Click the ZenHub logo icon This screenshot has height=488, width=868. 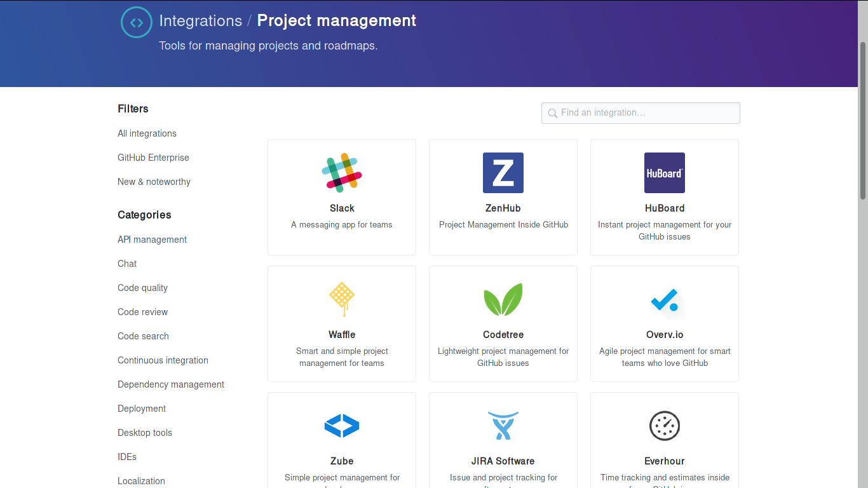[503, 173]
